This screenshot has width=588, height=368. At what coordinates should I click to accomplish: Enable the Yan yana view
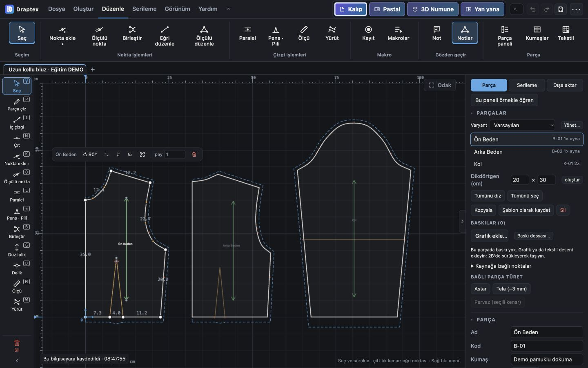coord(482,9)
